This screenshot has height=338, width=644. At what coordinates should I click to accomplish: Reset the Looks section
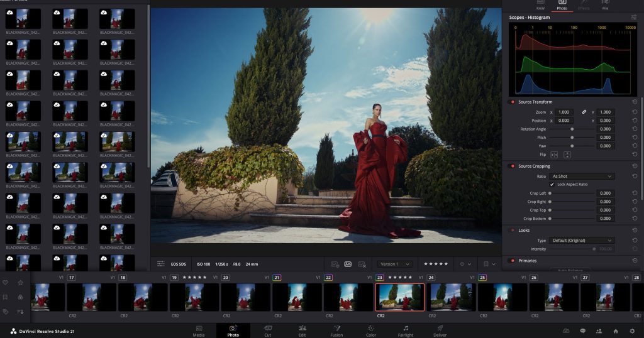635,230
